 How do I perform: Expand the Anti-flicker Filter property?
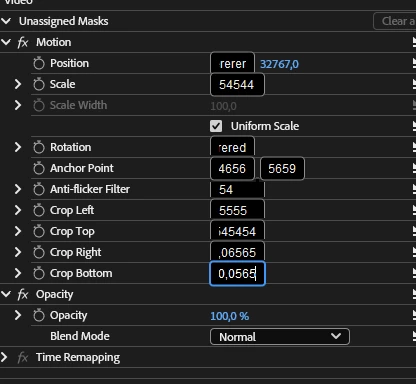[18, 189]
